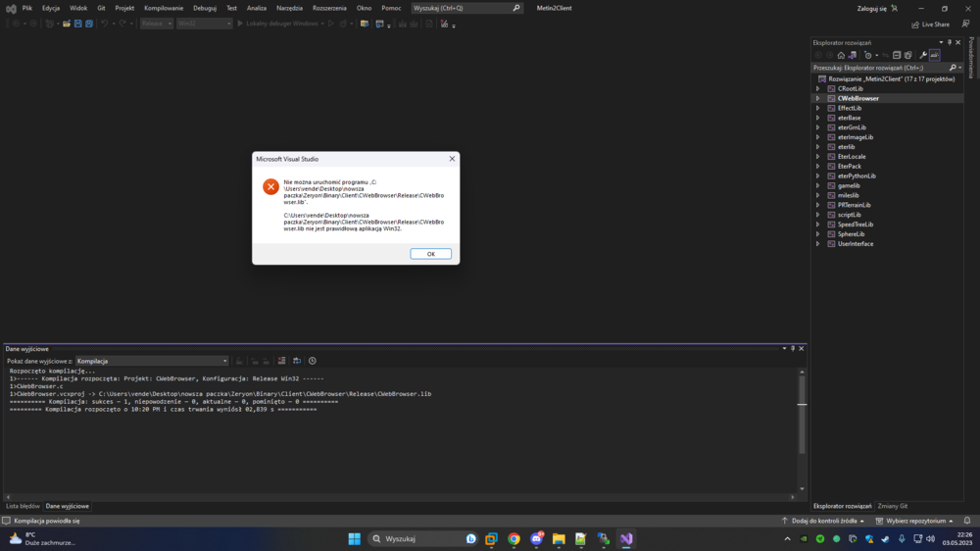Click the Save toolbar icon
Viewport: 980px width, 551px height.
(x=78, y=24)
